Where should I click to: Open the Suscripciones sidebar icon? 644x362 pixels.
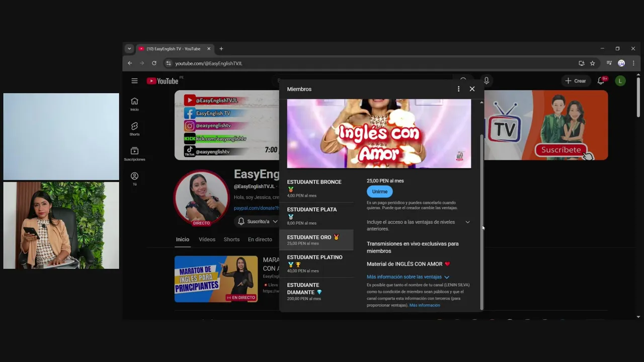tap(134, 154)
